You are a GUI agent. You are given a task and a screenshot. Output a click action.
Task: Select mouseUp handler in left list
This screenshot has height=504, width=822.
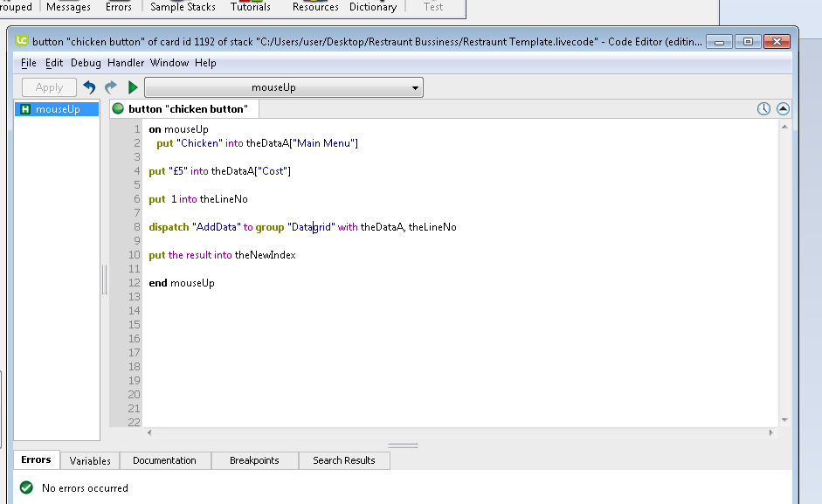coord(57,109)
